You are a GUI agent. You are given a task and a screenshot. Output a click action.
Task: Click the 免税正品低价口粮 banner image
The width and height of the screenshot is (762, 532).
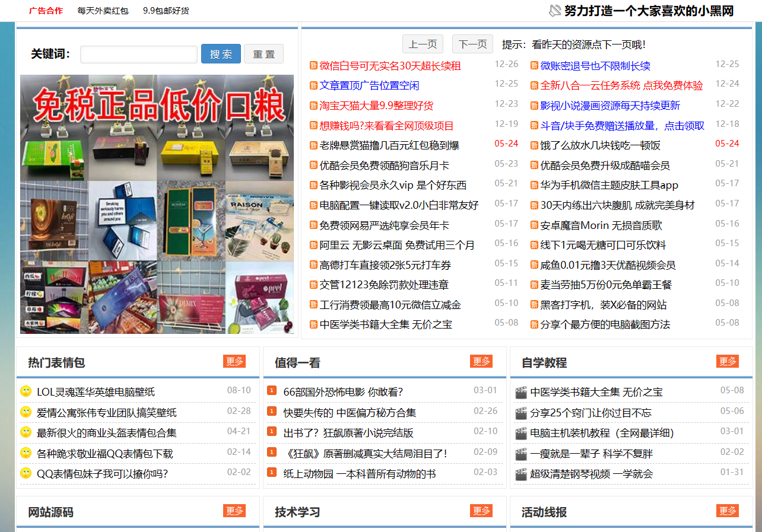[x=157, y=205]
